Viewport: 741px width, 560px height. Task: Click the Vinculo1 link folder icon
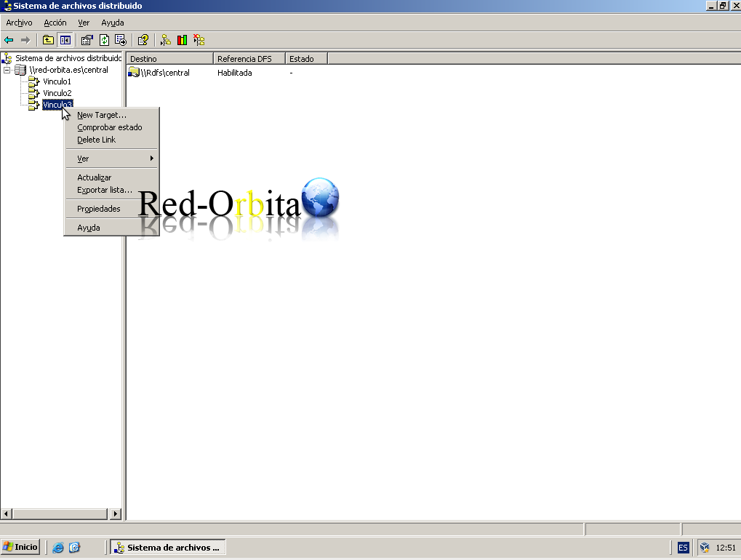tap(33, 81)
